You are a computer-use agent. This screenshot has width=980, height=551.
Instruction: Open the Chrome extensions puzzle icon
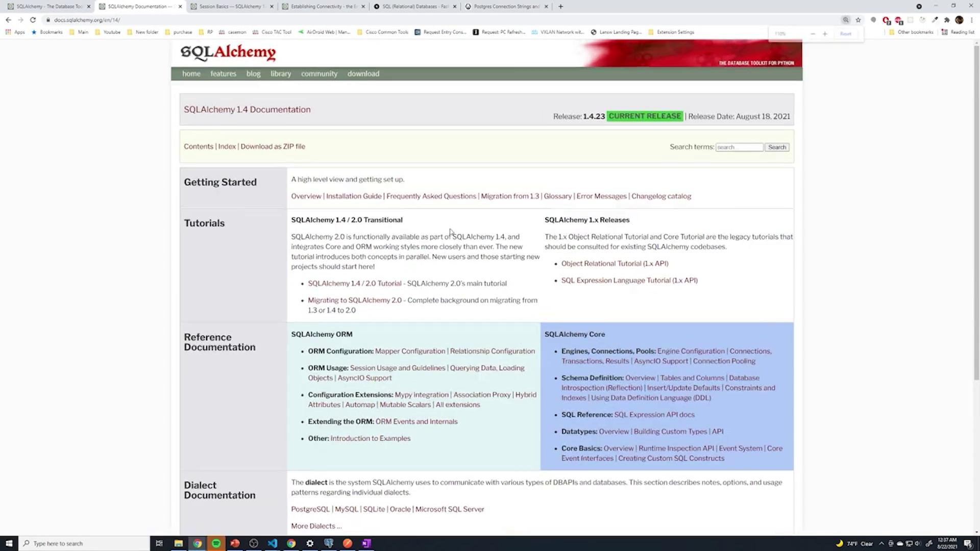947,20
